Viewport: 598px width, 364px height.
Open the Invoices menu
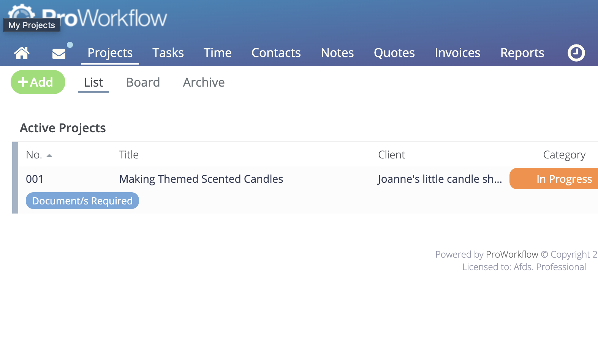tap(457, 52)
